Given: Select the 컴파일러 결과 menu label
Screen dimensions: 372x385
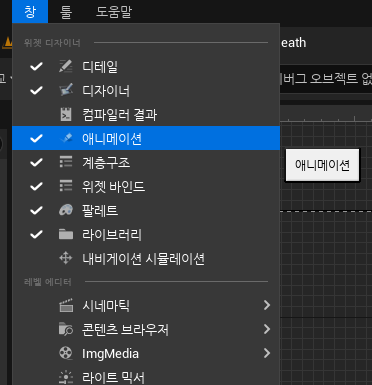Looking at the screenshot, I should (119, 115).
